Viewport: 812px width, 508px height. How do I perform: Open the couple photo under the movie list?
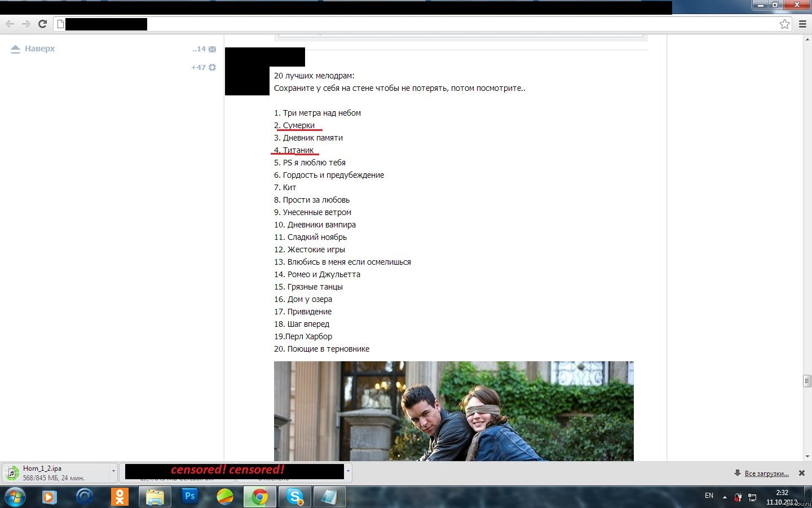[453, 411]
